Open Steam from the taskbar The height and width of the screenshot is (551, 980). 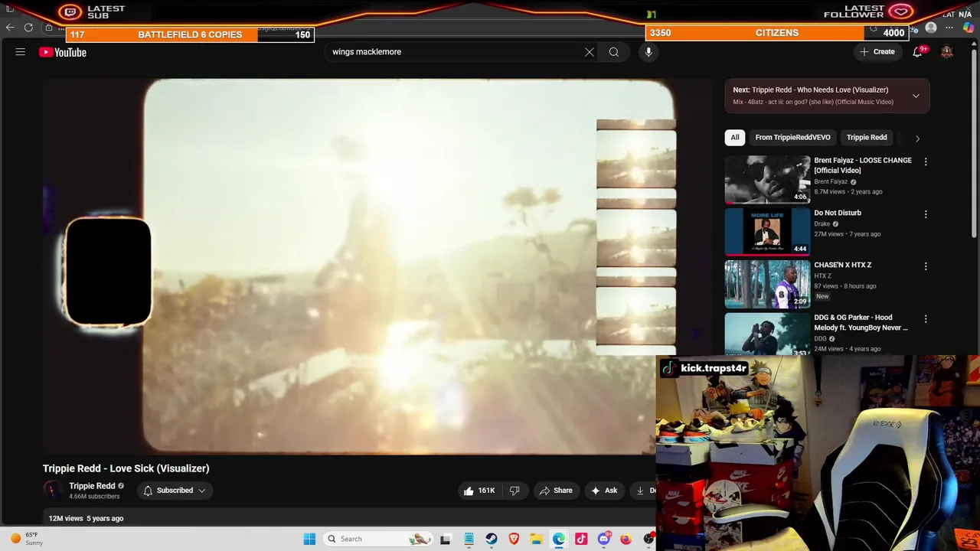pos(492,539)
